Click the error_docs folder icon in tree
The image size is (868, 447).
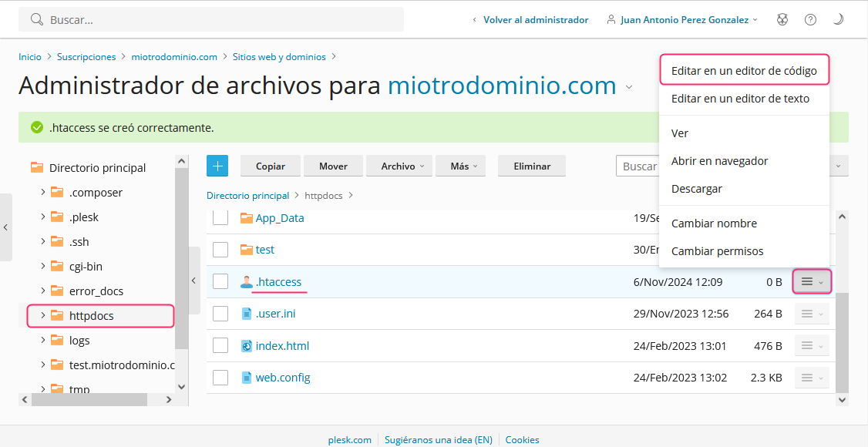[57, 291]
